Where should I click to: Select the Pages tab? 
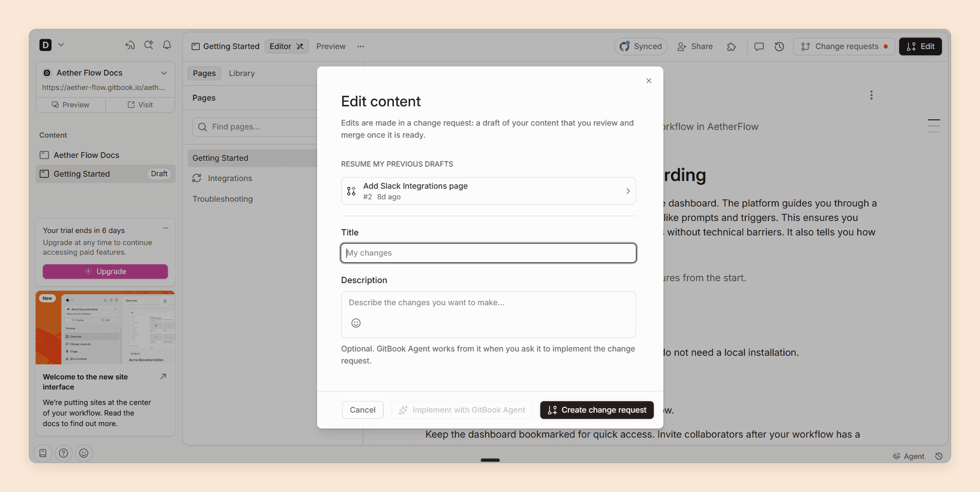click(204, 73)
